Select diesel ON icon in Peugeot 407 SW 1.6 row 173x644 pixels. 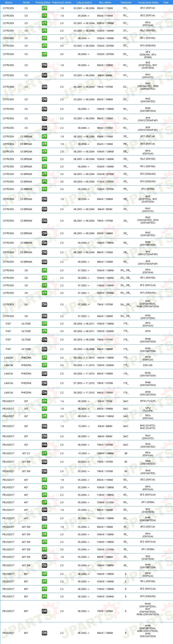point(44,557)
